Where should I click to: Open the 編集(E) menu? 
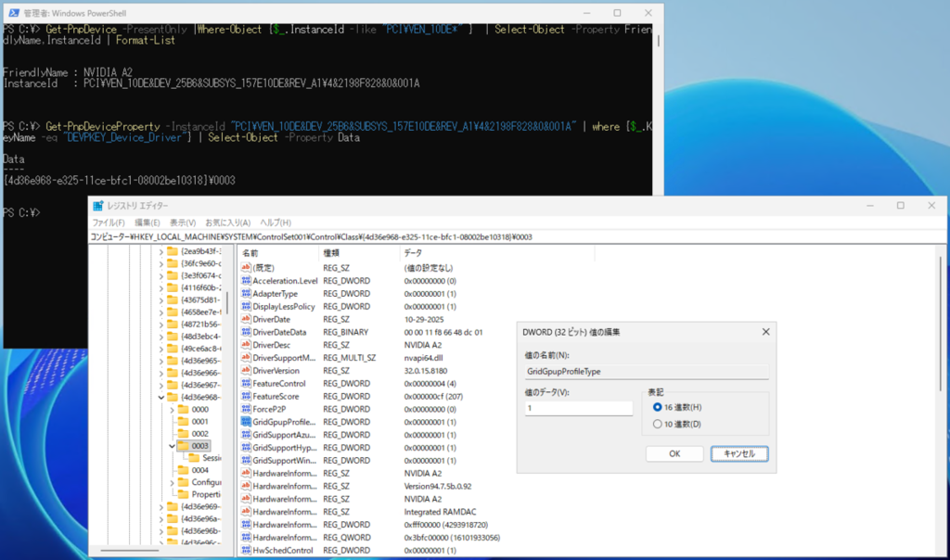click(x=148, y=223)
